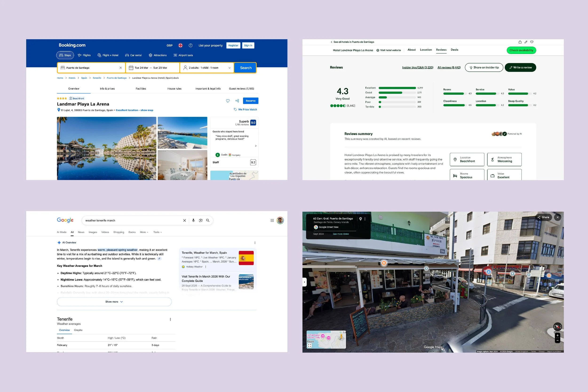The height and width of the screenshot is (392, 588).
Task: Toggle the heart to save Landmar Playa La Arena
Action: (x=228, y=101)
